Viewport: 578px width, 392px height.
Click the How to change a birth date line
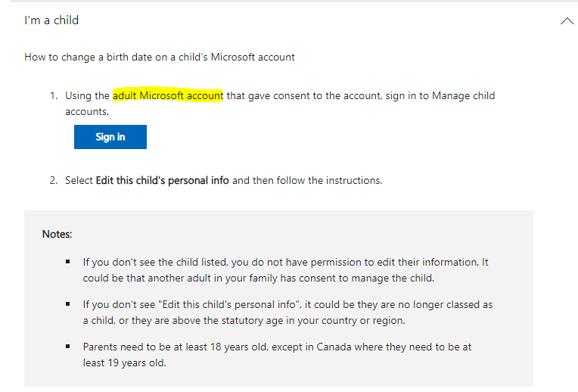(160, 58)
